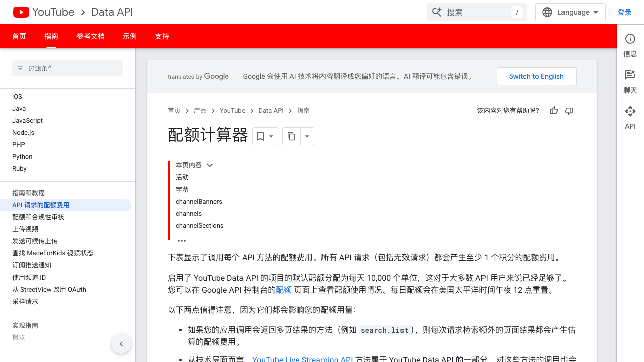Switch to the 参考文档 tab
644x362 pixels.
click(91, 36)
